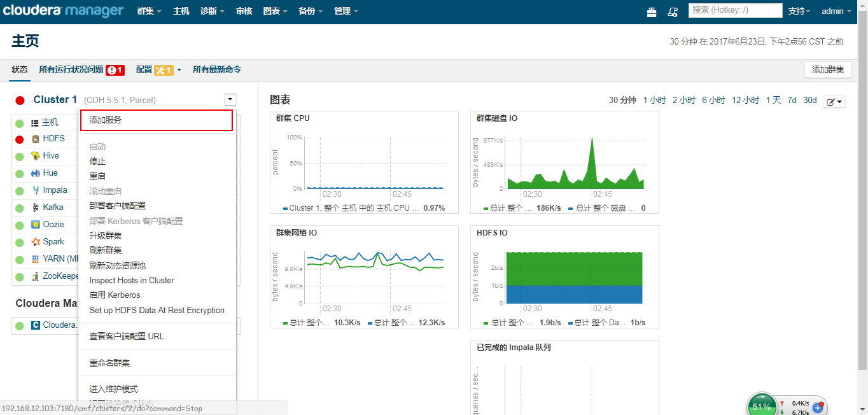This screenshot has height=415, width=868.
Task: Select 升级群集 menu entry
Action: pyautogui.click(x=106, y=236)
